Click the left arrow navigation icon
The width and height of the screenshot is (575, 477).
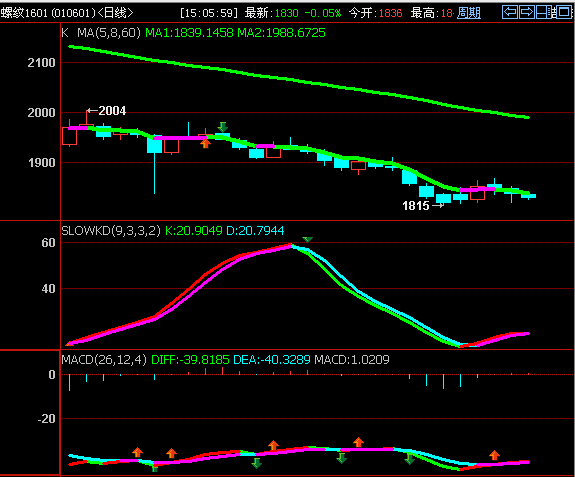tap(510, 12)
